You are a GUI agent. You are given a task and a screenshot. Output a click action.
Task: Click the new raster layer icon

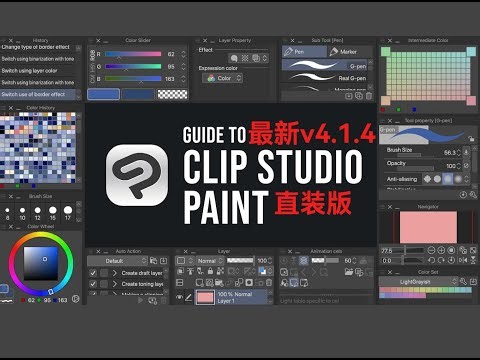[x=199, y=283]
